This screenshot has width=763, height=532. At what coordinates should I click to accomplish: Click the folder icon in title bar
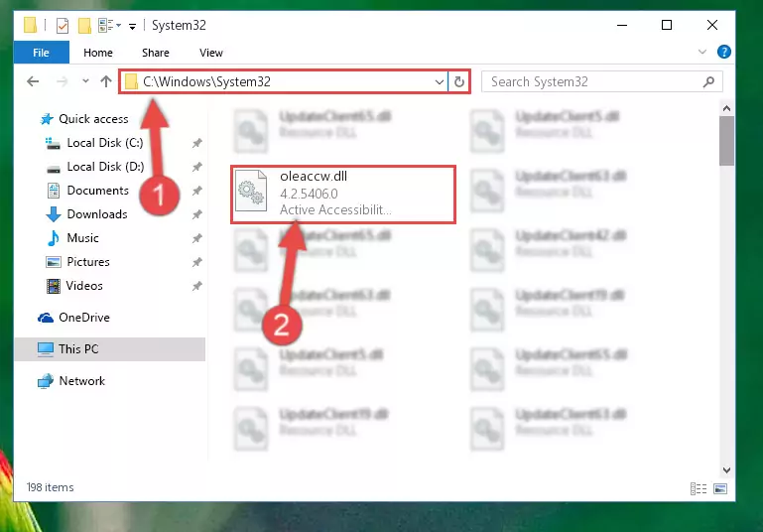[30, 25]
